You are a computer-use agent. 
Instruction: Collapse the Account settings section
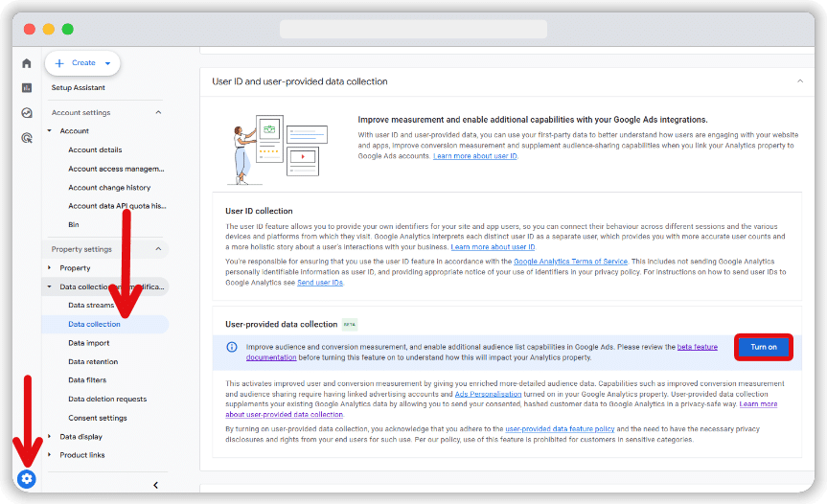158,112
